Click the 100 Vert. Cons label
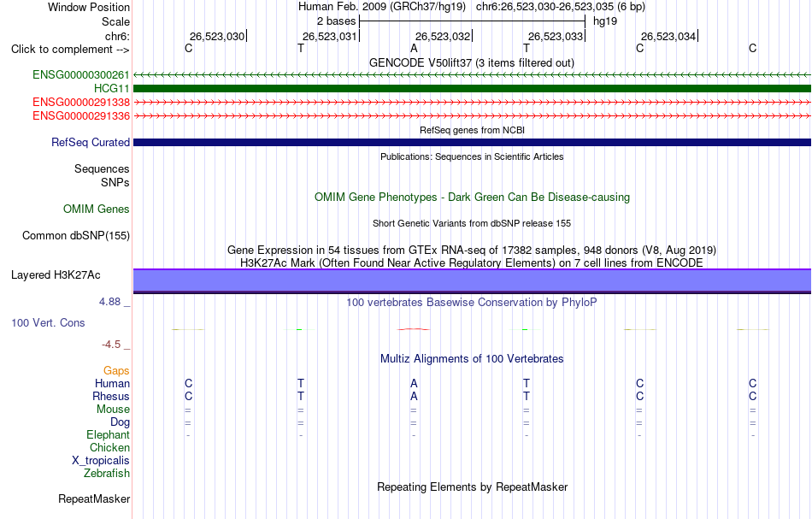The height and width of the screenshot is (519, 812). point(48,322)
